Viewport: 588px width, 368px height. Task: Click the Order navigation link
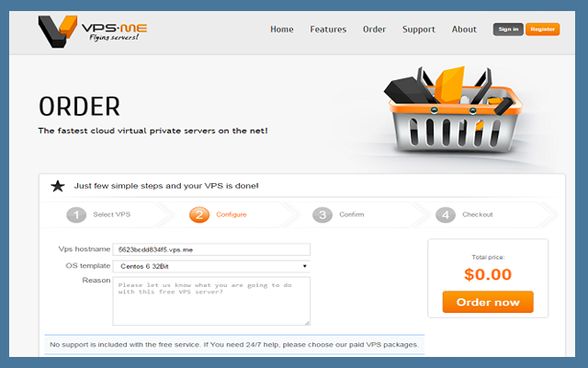point(374,29)
